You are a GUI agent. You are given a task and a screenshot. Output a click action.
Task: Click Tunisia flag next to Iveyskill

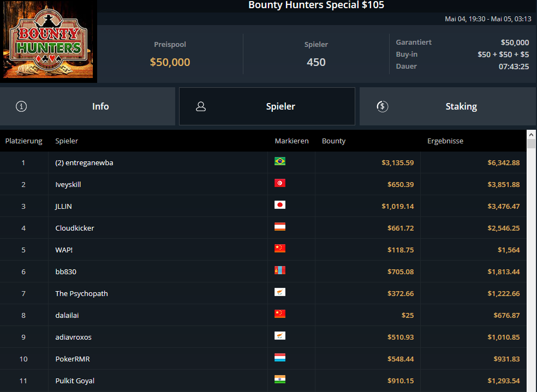point(280,183)
